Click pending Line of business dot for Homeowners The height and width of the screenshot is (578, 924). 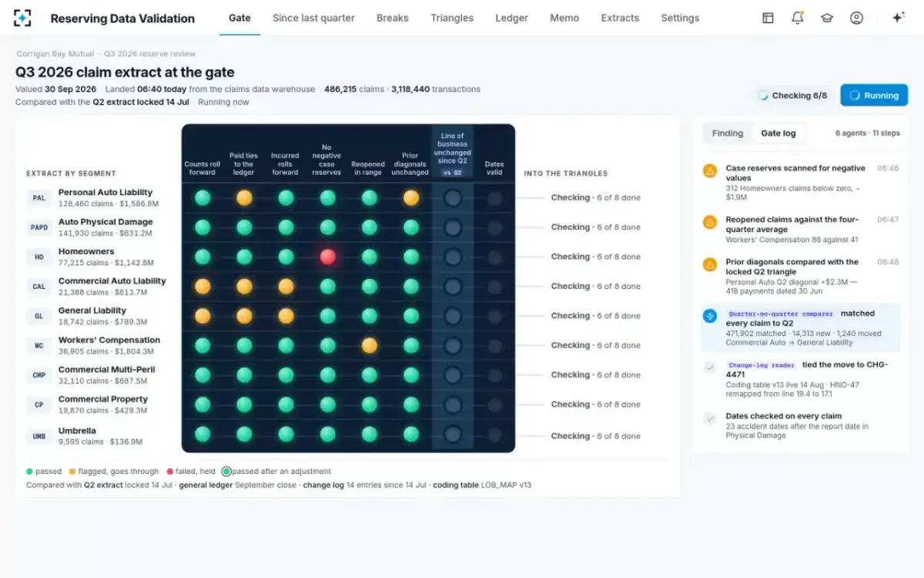tap(453, 257)
